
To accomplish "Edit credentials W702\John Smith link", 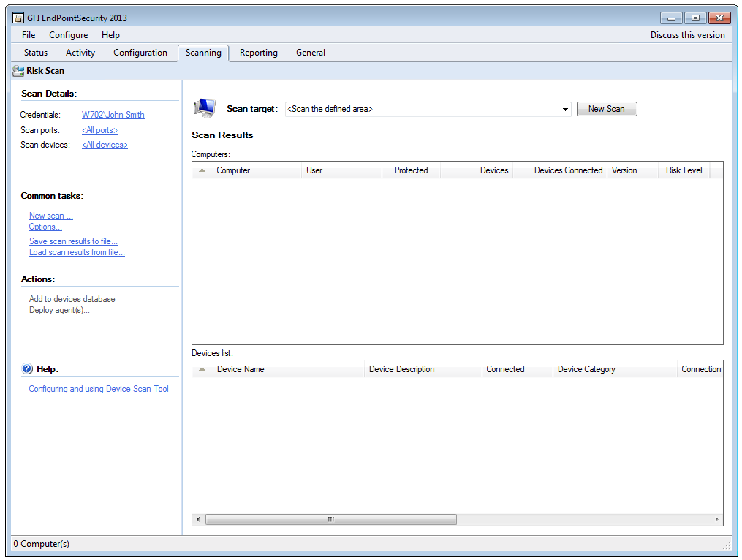I will [x=113, y=115].
